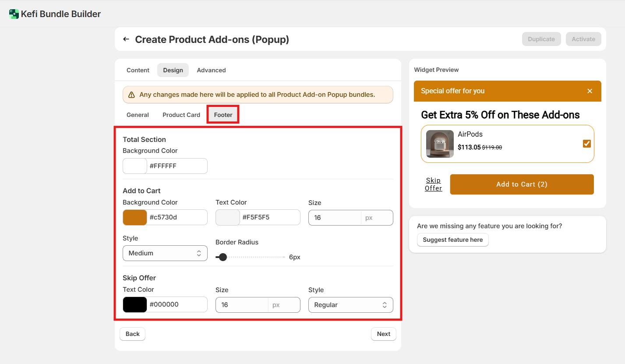Open the Product Card sub-tab
This screenshot has width=625, height=364.
tap(181, 115)
